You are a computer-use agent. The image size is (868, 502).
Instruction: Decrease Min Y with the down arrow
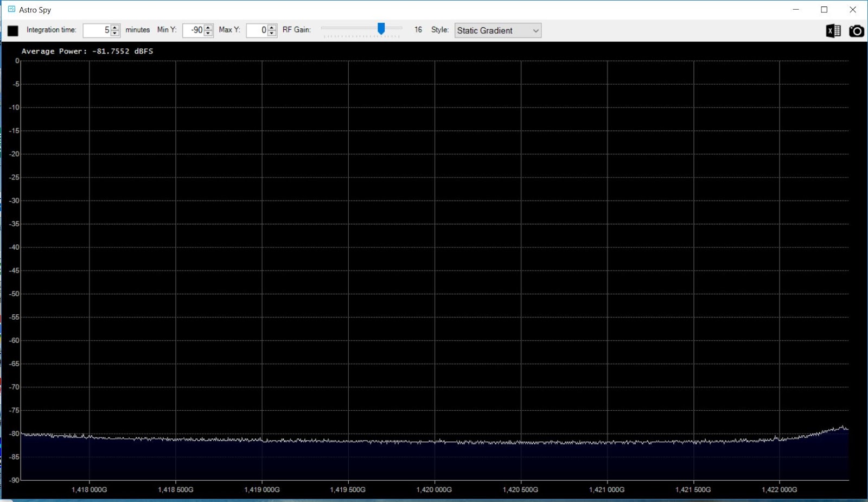[208, 34]
